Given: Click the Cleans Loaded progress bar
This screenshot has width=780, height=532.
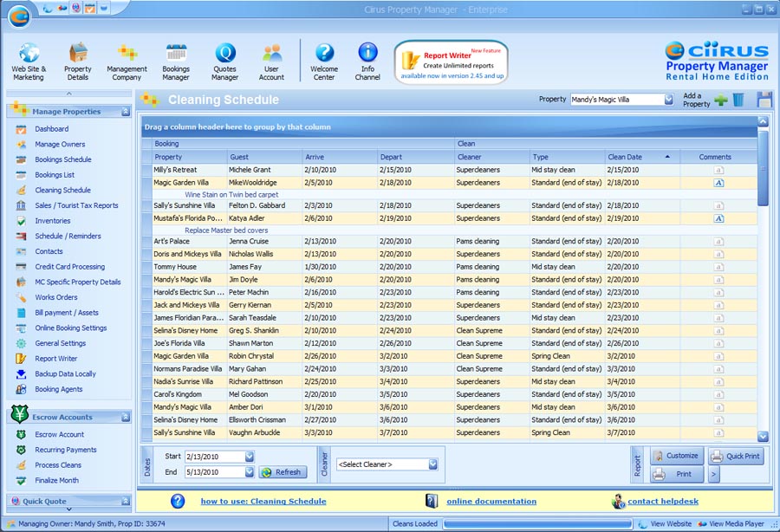Looking at the screenshot, I should tap(537, 524).
